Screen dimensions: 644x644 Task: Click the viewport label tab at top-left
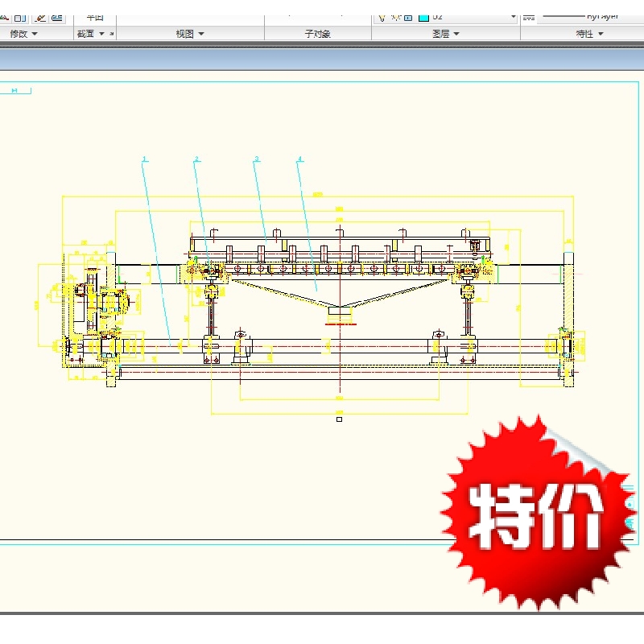(x=15, y=90)
